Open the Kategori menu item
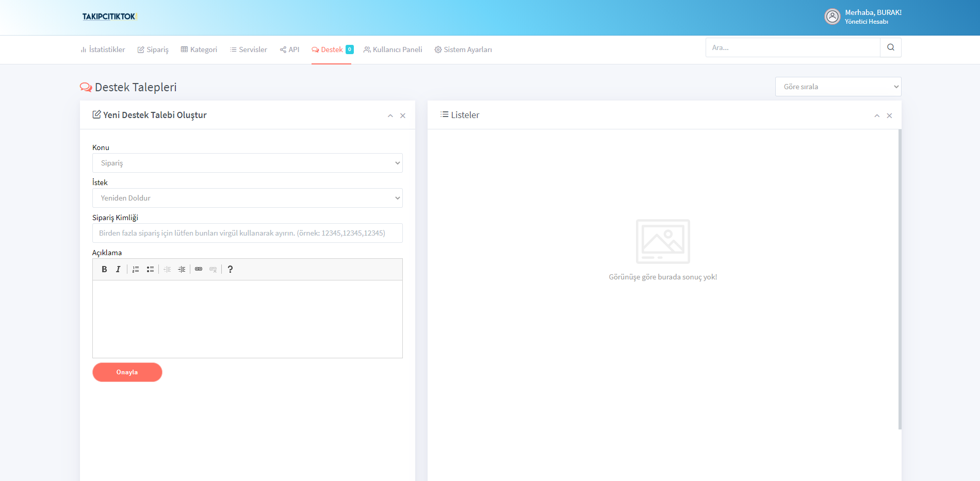The height and width of the screenshot is (481, 980). pos(199,49)
